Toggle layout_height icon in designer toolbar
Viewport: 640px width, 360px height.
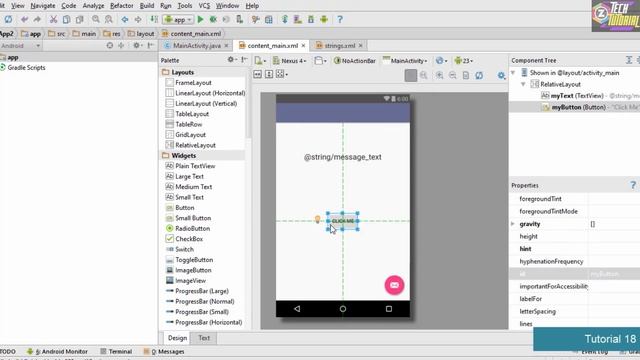pos(269,74)
